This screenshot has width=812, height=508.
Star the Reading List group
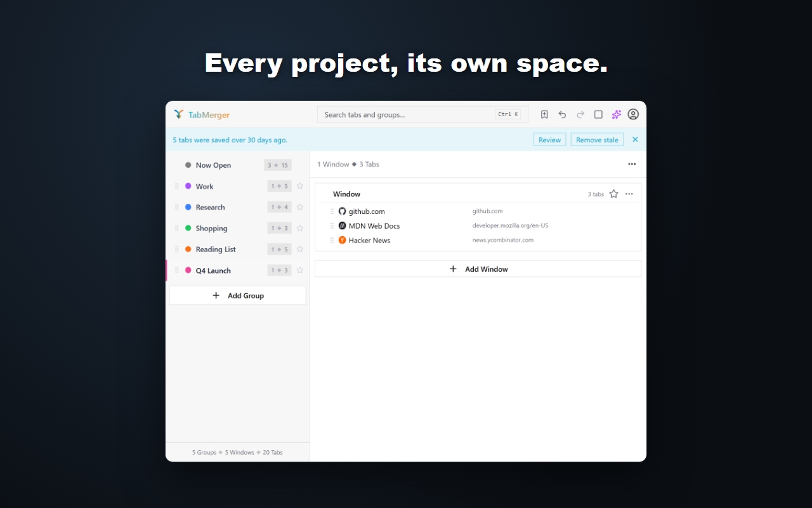pos(300,250)
